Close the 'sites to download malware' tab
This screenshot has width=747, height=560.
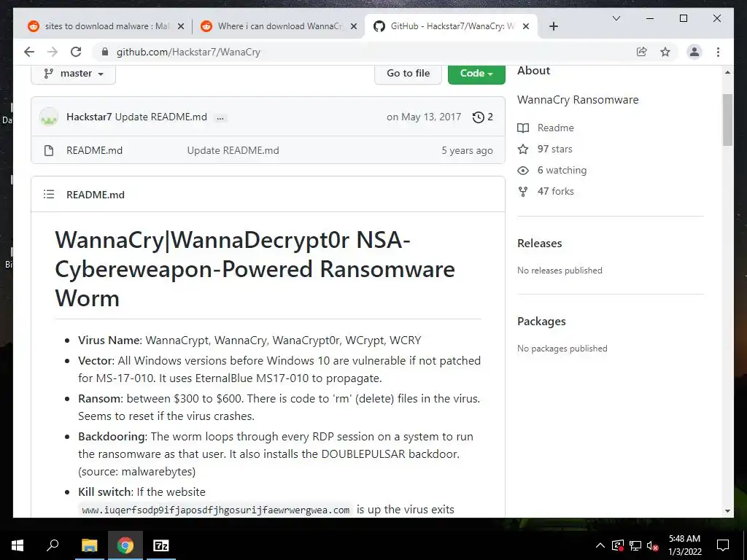point(181,26)
